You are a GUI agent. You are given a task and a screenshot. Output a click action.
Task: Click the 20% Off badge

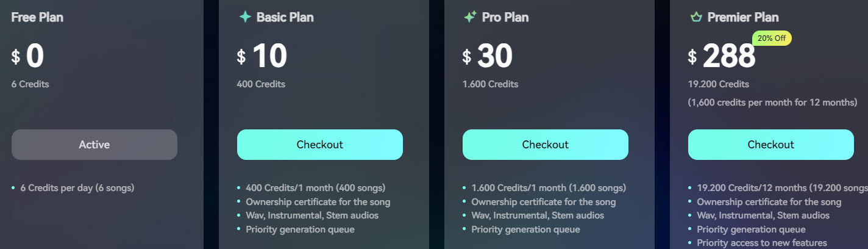point(772,38)
